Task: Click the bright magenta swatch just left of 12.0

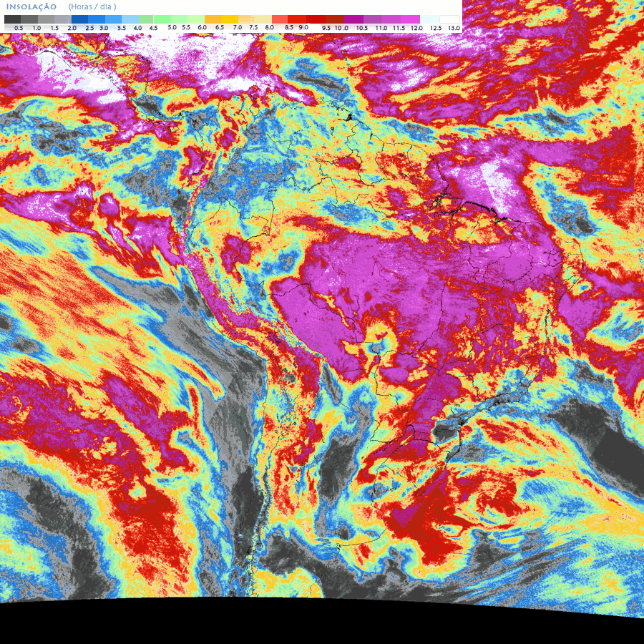Action: click(410, 19)
